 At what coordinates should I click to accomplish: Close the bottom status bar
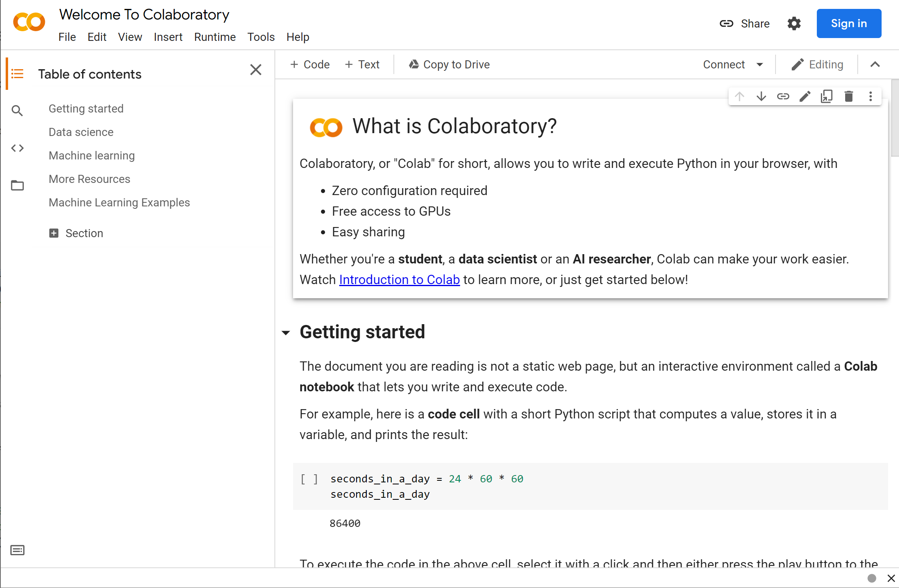pos(891,578)
